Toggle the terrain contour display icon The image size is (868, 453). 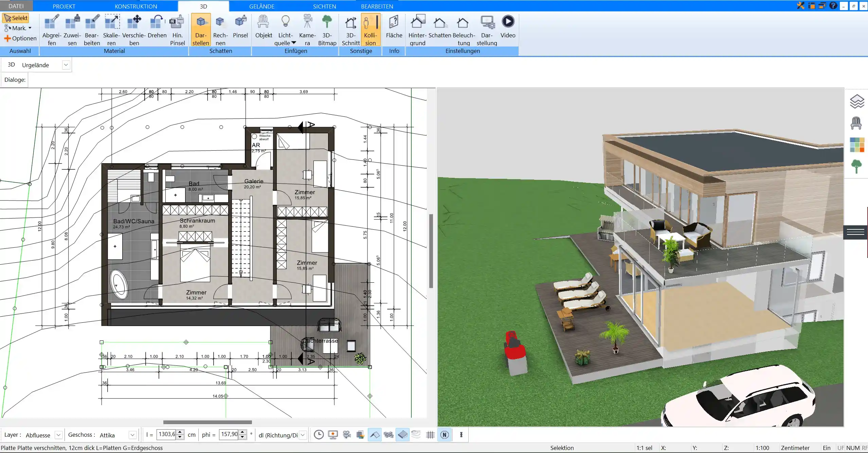point(416,435)
